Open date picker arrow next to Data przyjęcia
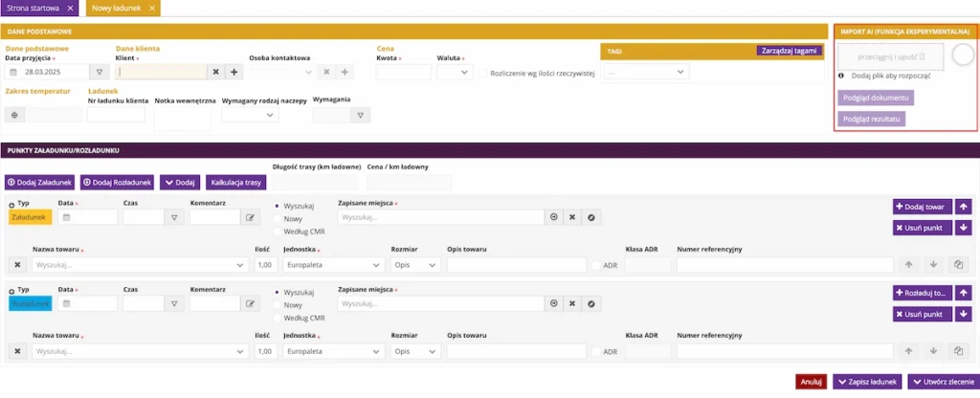This screenshot has width=980, height=398. click(x=99, y=73)
